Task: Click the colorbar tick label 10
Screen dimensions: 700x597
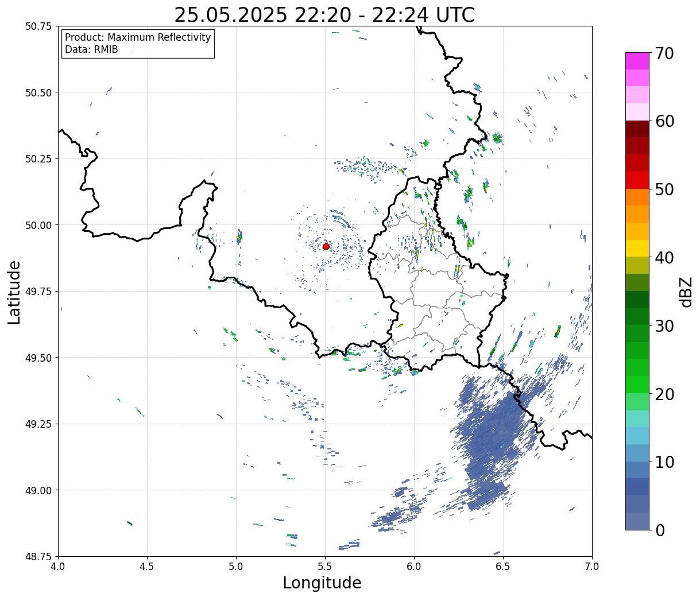Action: click(x=664, y=462)
